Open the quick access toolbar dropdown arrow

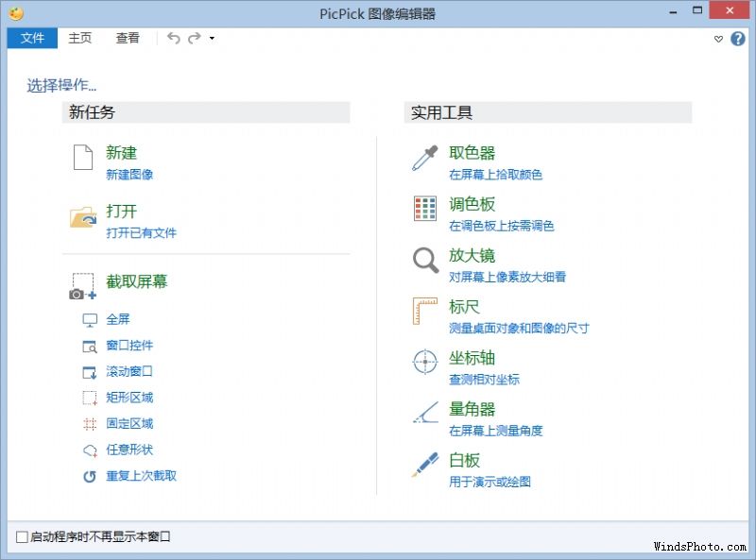[212, 38]
